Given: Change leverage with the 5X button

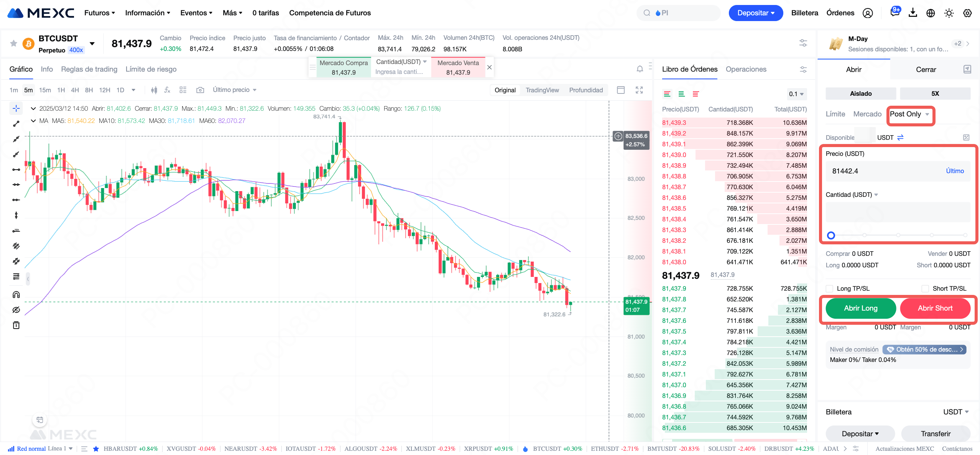Looking at the screenshot, I should [x=935, y=93].
